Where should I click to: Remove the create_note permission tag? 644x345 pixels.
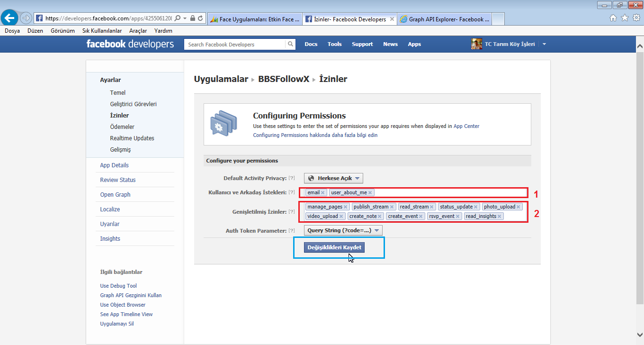pyautogui.click(x=380, y=216)
